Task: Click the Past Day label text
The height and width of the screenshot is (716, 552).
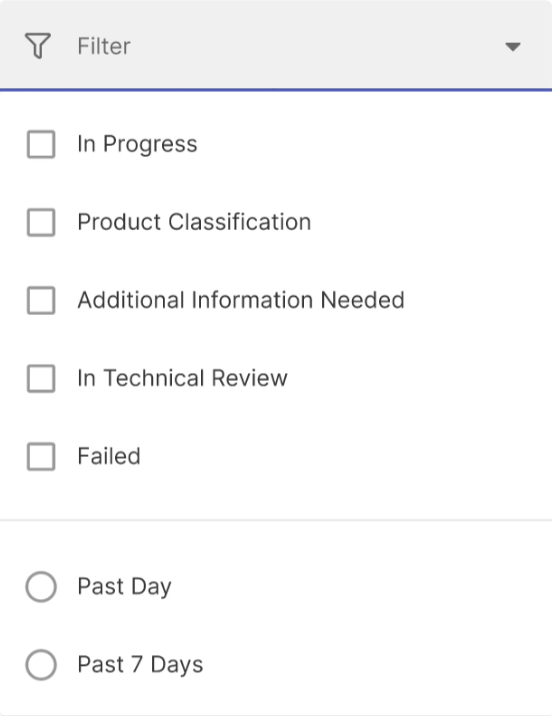Action: 124,586
